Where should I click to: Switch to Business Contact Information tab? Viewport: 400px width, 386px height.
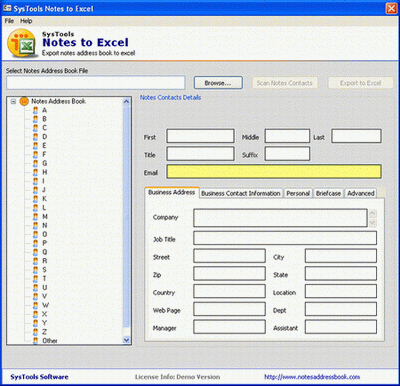[x=241, y=193]
